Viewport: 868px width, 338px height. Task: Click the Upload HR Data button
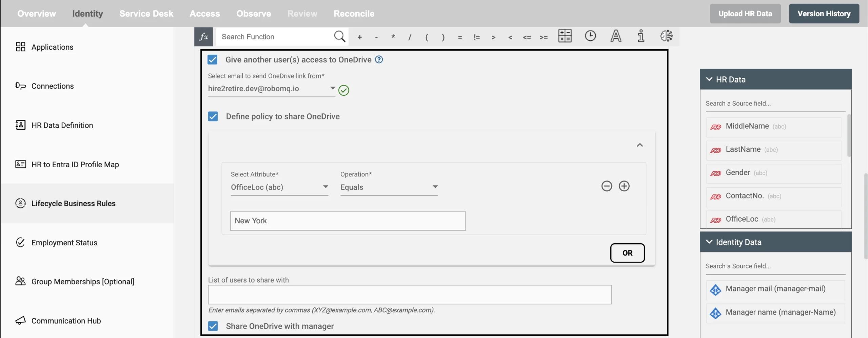tap(745, 14)
